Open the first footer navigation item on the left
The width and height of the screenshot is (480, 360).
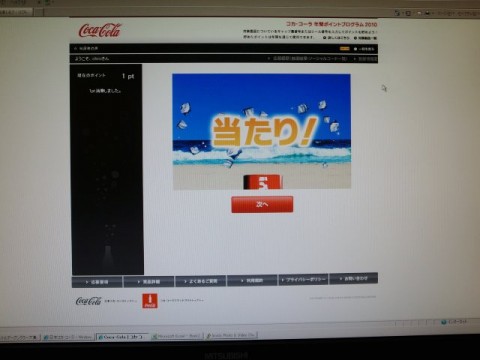[x=97, y=282]
